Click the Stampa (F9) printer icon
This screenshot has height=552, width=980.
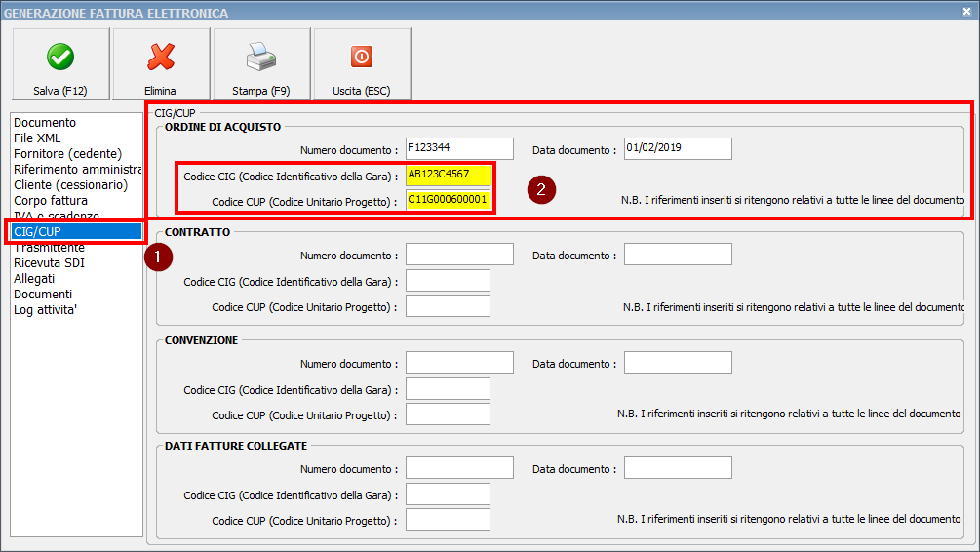[x=260, y=58]
